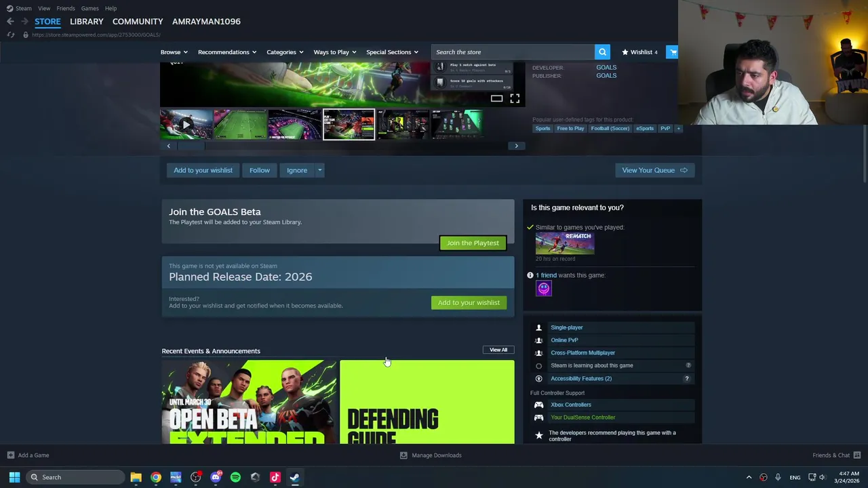Click the Manage Downloads icon
The width and height of the screenshot is (868, 488).
(403, 455)
